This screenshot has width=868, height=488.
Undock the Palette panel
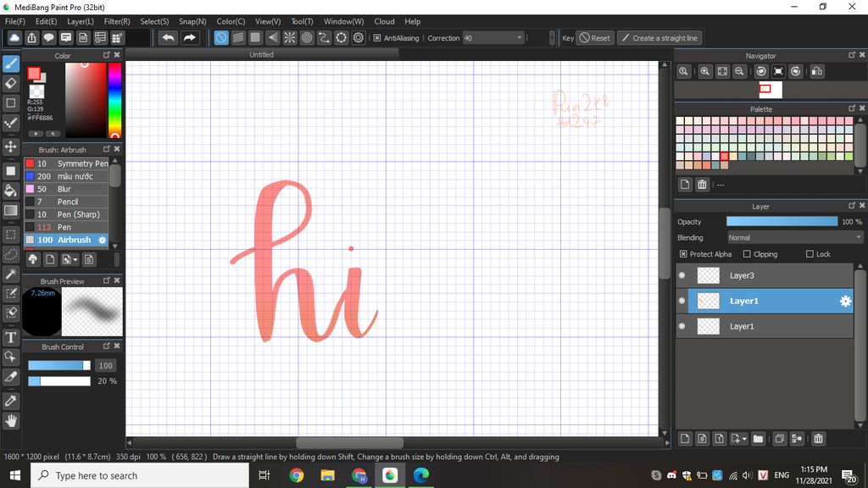coord(852,108)
